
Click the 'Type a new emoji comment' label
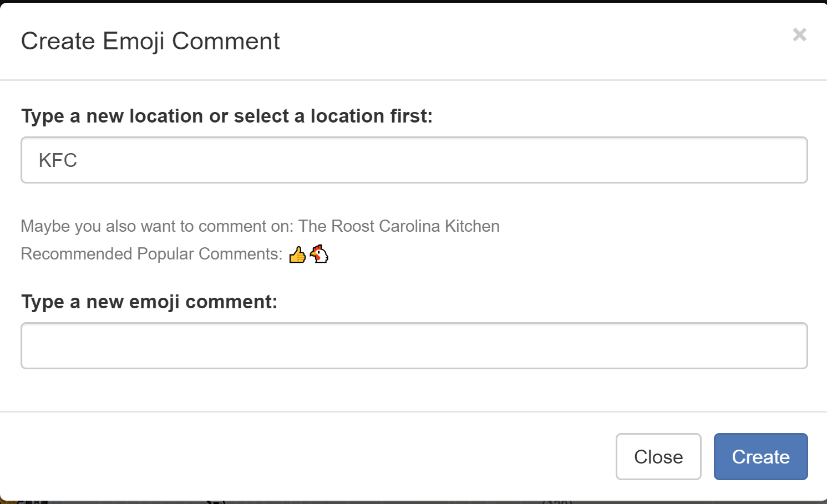pos(149,302)
